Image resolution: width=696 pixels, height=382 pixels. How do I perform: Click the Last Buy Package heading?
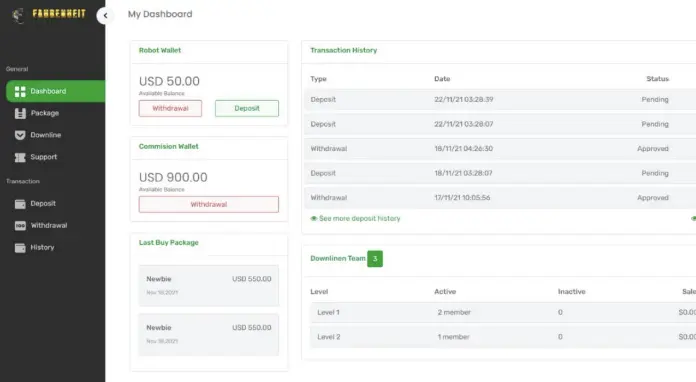[x=169, y=243]
